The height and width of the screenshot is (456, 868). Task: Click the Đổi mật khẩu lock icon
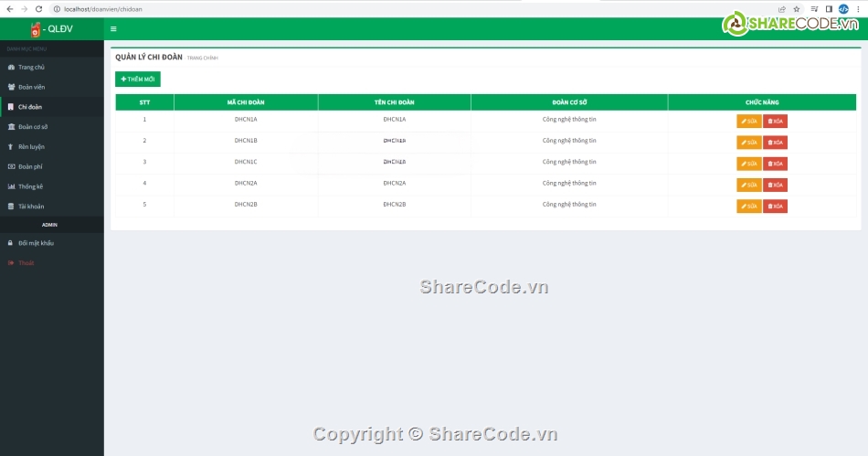pyautogui.click(x=11, y=243)
